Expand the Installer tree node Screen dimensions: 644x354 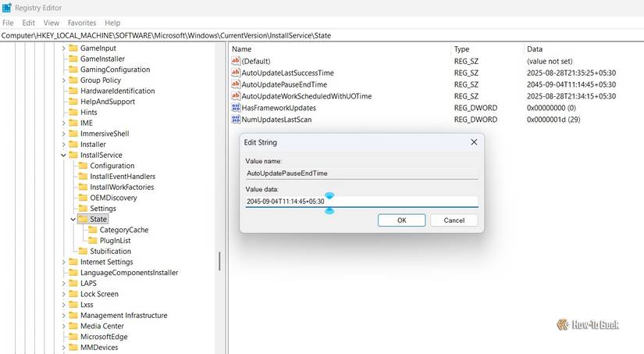click(x=63, y=145)
